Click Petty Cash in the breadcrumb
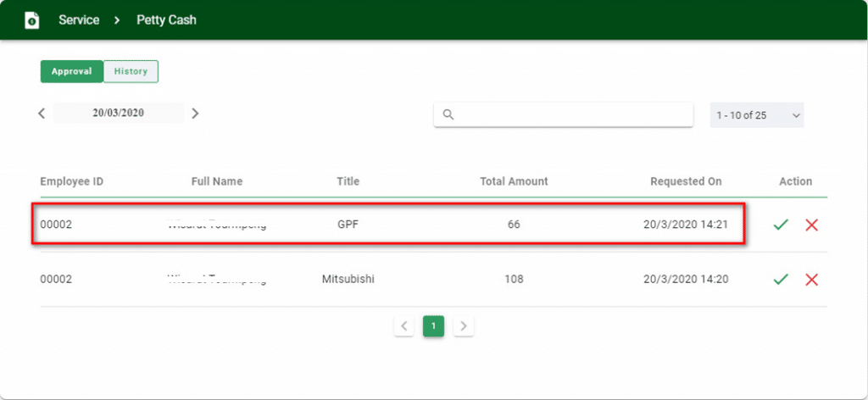868x400 pixels. point(166,19)
